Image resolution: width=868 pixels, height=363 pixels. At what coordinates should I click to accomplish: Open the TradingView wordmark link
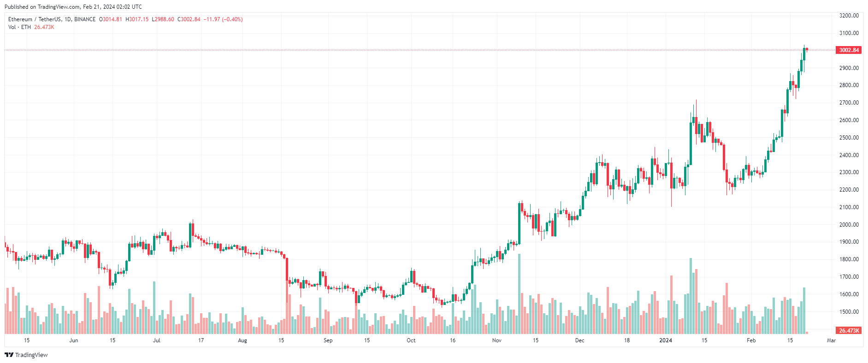(x=31, y=355)
